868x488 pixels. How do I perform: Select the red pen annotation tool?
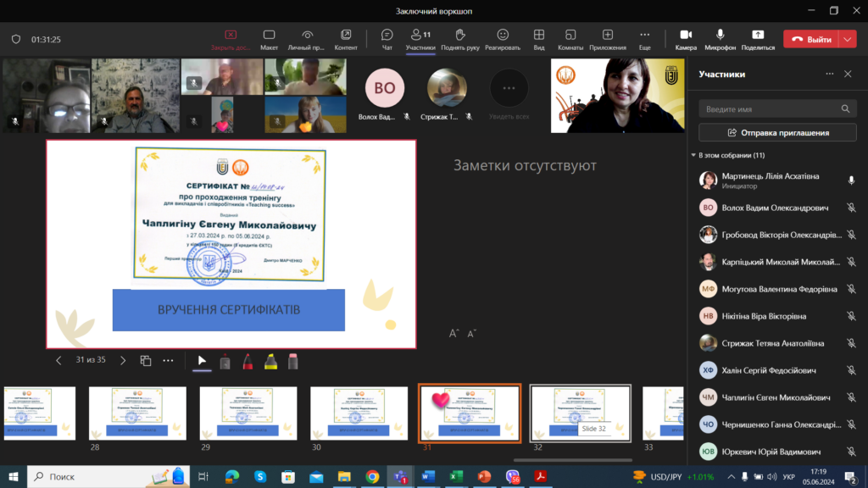pyautogui.click(x=248, y=361)
